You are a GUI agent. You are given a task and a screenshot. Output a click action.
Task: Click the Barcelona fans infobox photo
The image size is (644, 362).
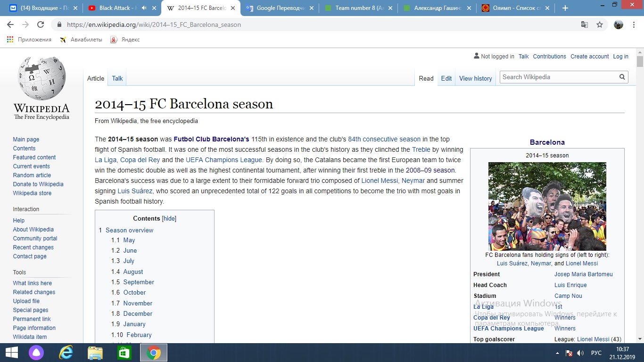547,206
